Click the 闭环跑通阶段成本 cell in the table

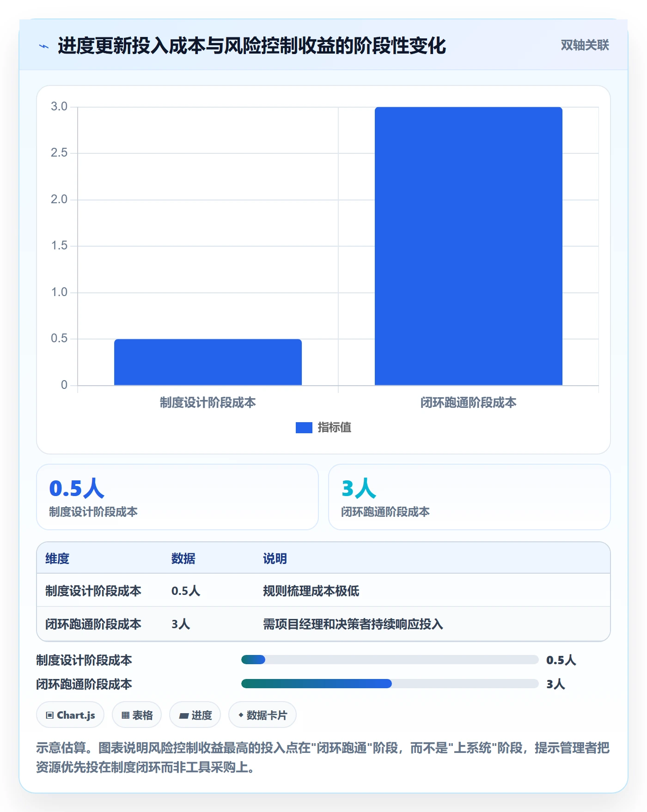tap(93, 624)
